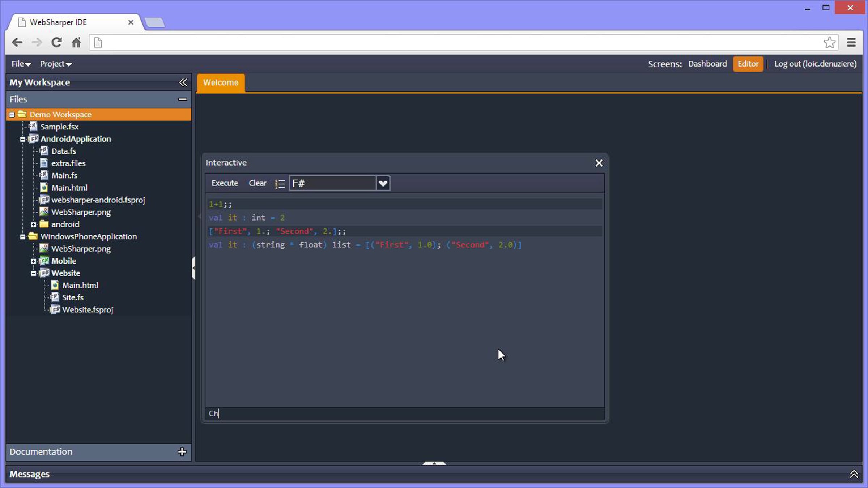Expand the Documentation panel
Image resolution: width=868 pixels, height=488 pixels.
point(182,451)
